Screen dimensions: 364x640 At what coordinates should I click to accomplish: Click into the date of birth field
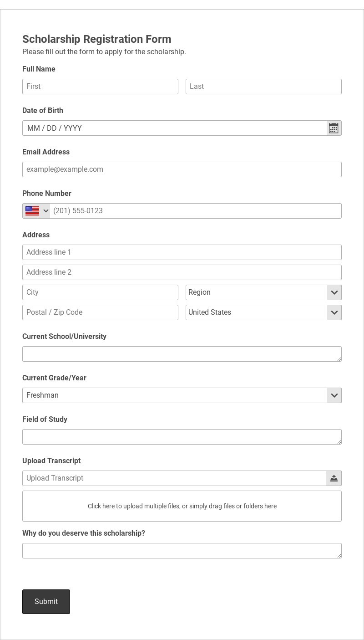175,128
